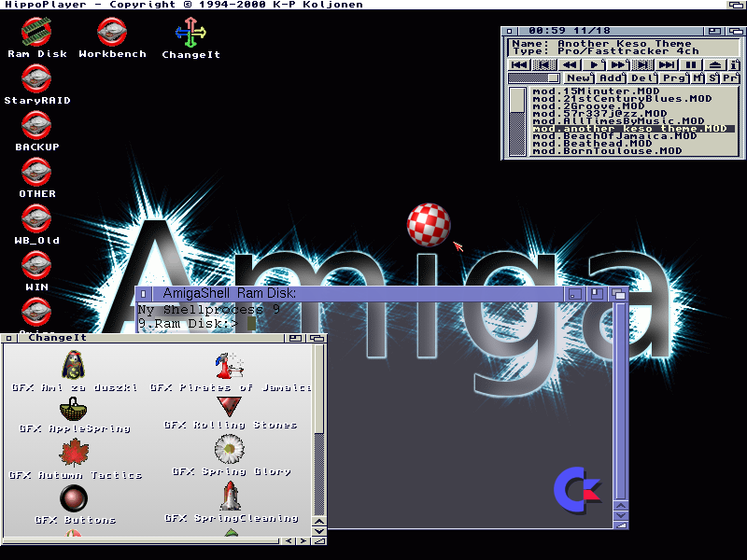Viewport: 747px width, 560px height.
Task: Select the ChangeIt desktop icon with colored arrows
Action: point(190,33)
